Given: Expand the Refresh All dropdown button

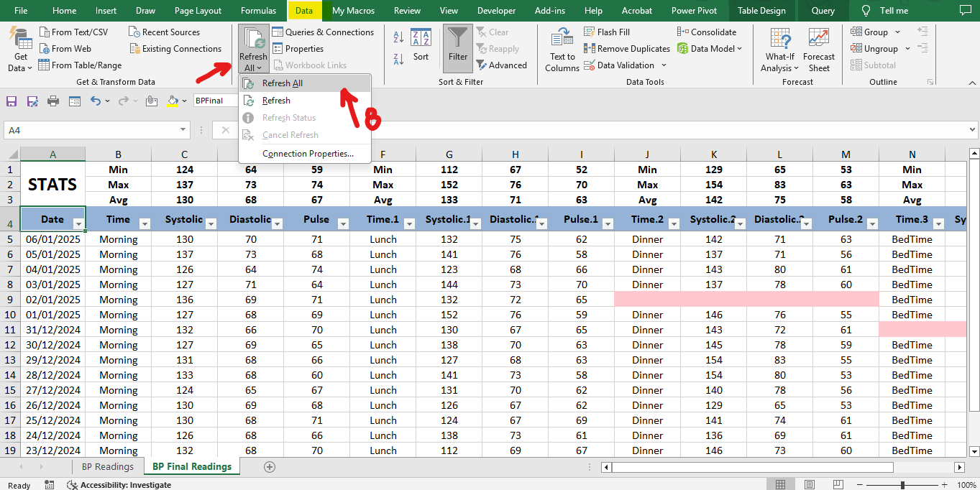Looking at the screenshot, I should click(x=254, y=62).
